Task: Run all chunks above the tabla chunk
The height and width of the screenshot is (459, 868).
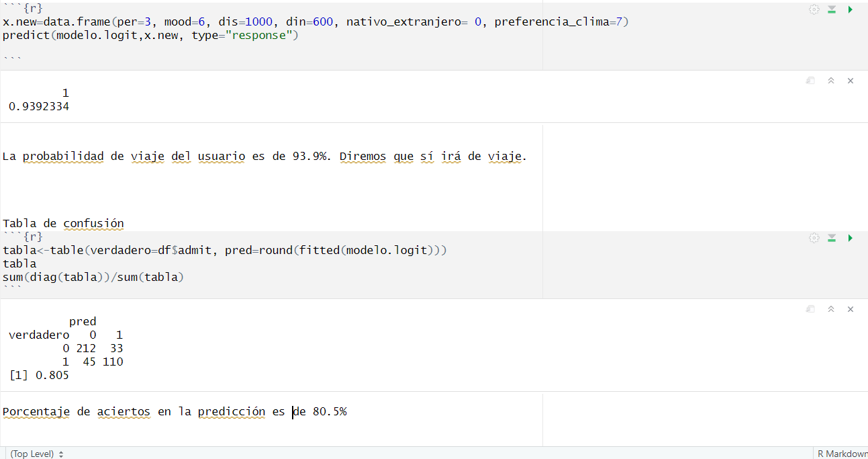Action: coord(832,238)
